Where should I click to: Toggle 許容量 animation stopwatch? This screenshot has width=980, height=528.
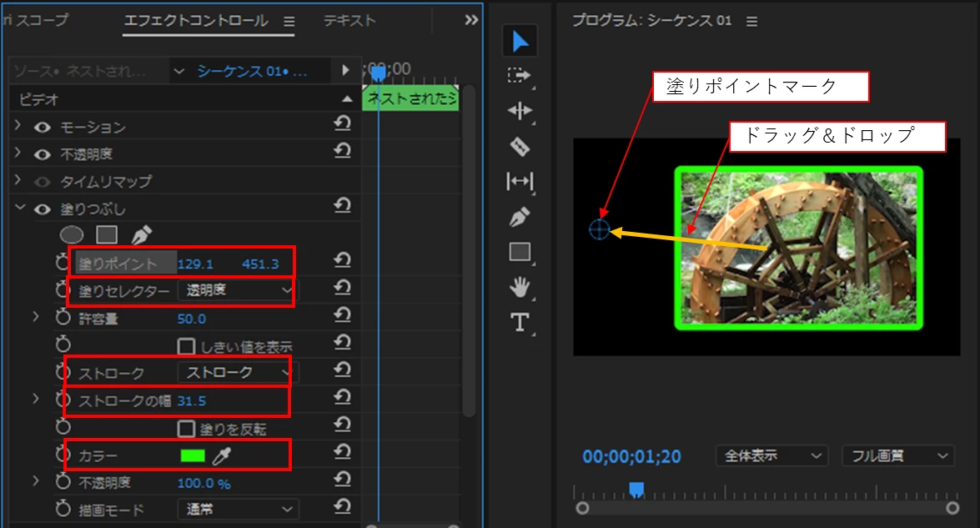pyautogui.click(x=63, y=318)
